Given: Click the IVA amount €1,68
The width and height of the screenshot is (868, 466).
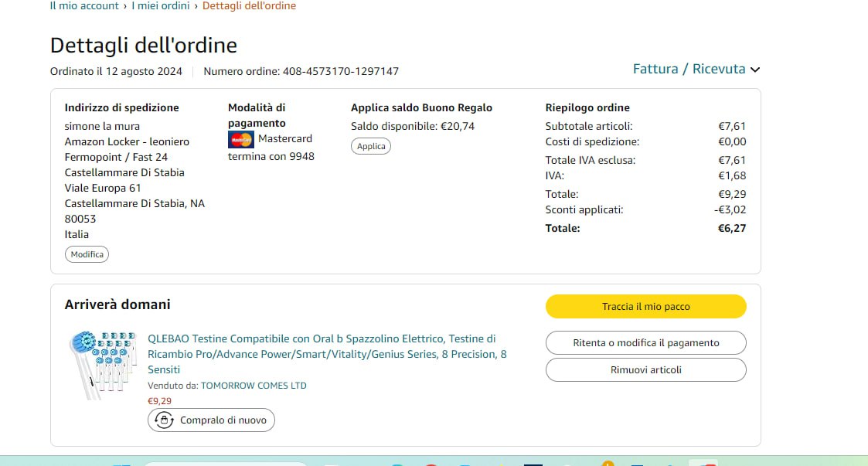Looking at the screenshot, I should [x=732, y=176].
